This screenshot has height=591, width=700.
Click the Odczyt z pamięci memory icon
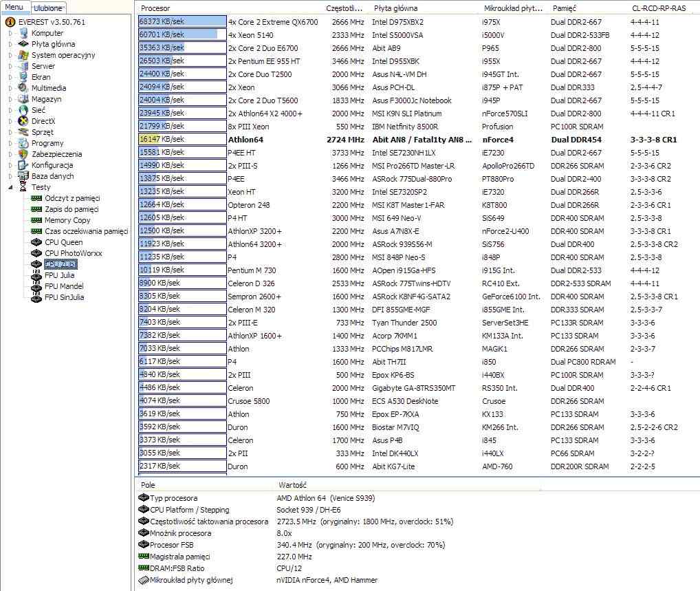tap(36, 198)
